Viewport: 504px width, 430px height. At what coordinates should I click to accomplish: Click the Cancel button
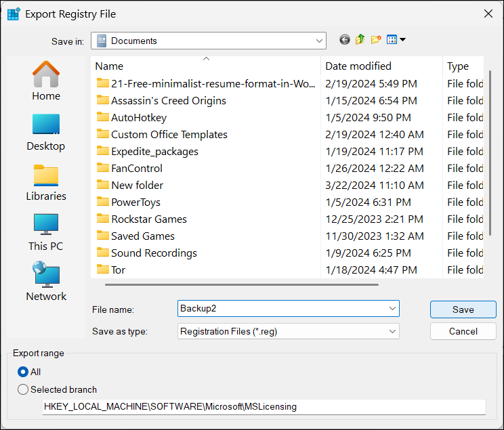point(463,331)
